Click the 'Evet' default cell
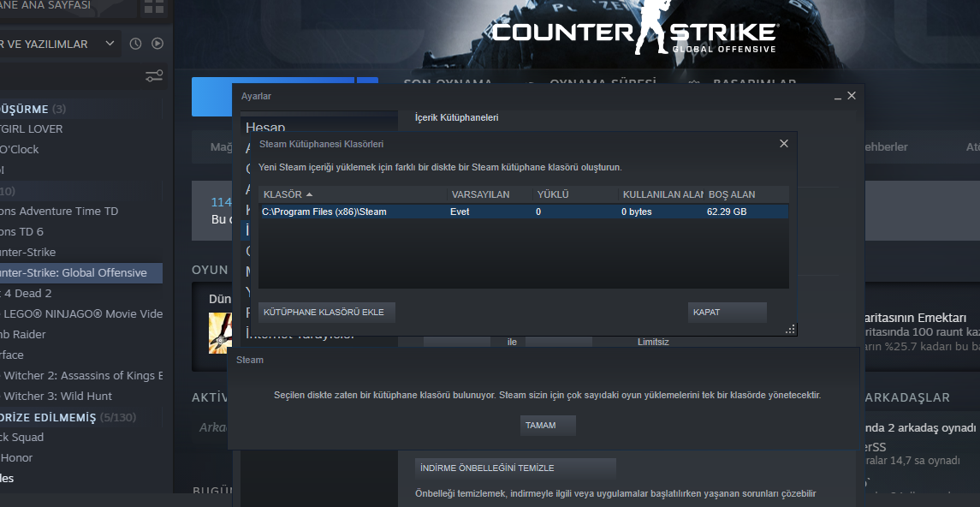Screen dimensions: 980x507 pyautogui.click(x=460, y=212)
